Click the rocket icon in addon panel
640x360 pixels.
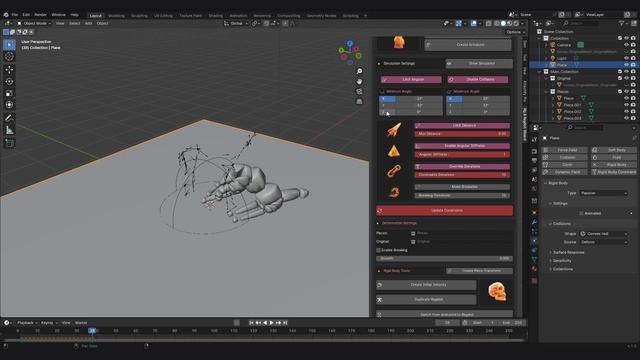point(394,130)
